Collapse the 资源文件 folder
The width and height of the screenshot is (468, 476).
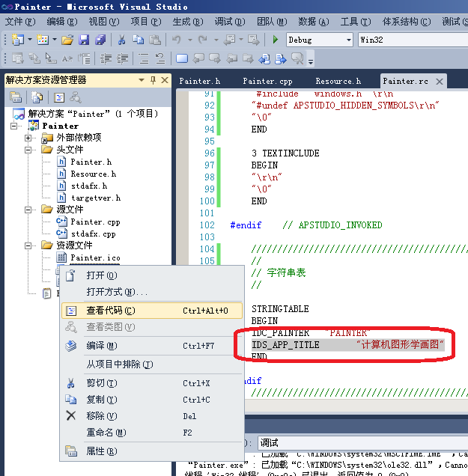[28, 245]
